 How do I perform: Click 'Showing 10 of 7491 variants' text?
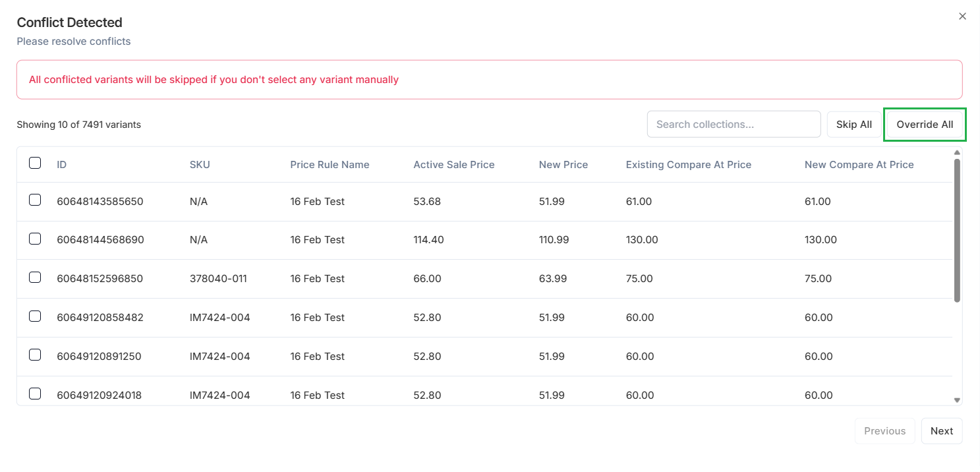point(78,125)
